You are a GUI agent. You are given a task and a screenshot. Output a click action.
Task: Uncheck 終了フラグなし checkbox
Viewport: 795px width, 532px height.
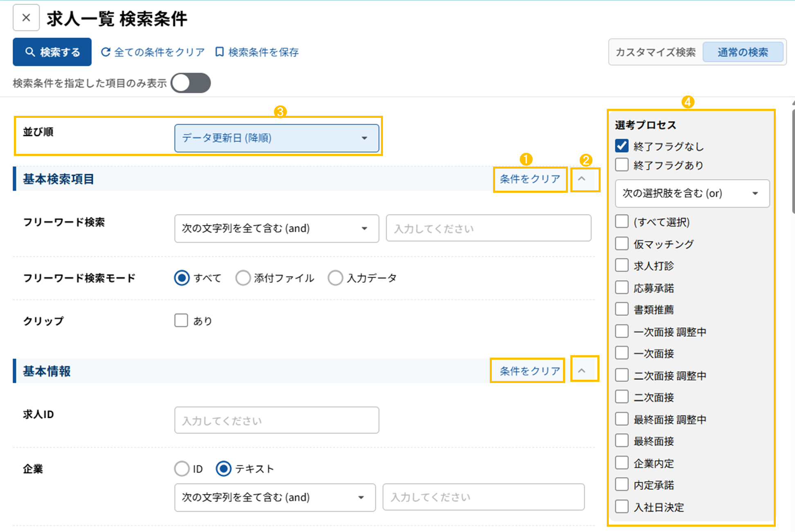(622, 146)
